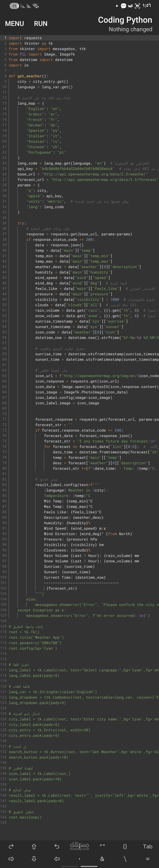Tap the 'lang_dropdown.pack(pady=5)' line
Screen dimensions: 159x868
pyautogui.click(x=37, y=703)
